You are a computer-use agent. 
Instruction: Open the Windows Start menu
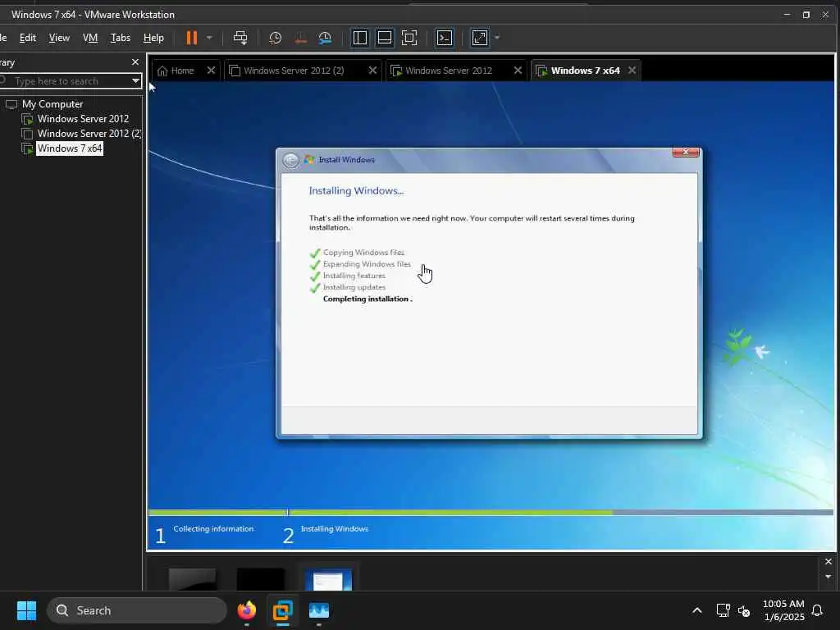tap(26, 610)
